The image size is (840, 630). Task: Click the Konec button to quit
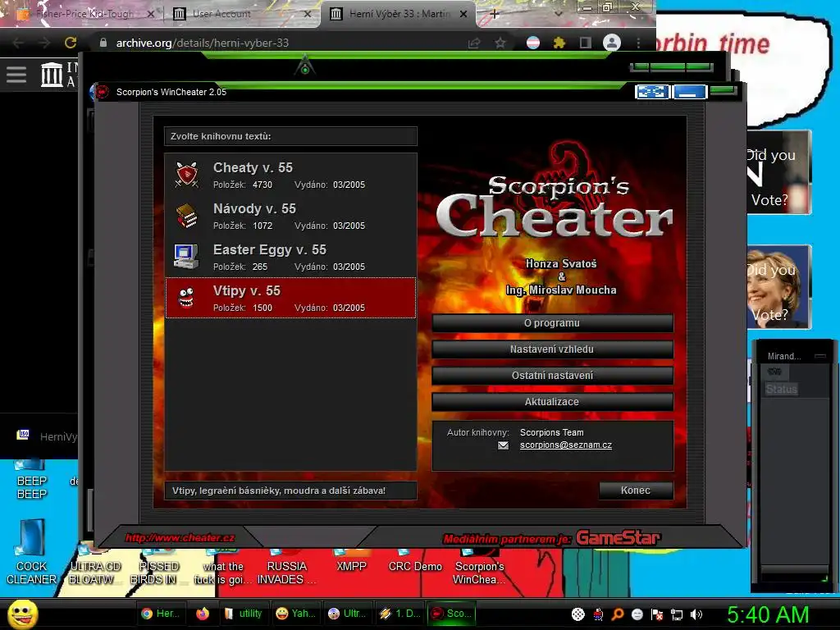[x=636, y=491]
